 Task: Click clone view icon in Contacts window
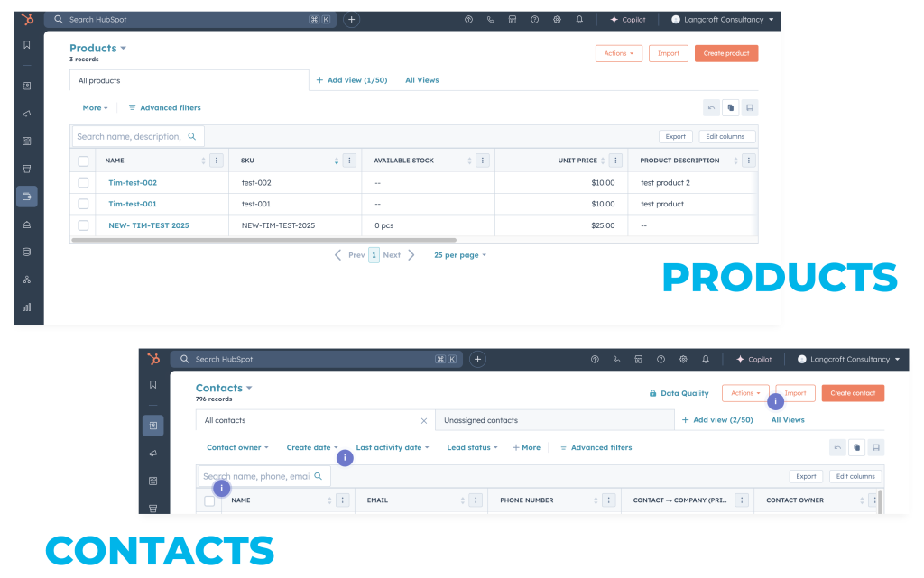(857, 447)
